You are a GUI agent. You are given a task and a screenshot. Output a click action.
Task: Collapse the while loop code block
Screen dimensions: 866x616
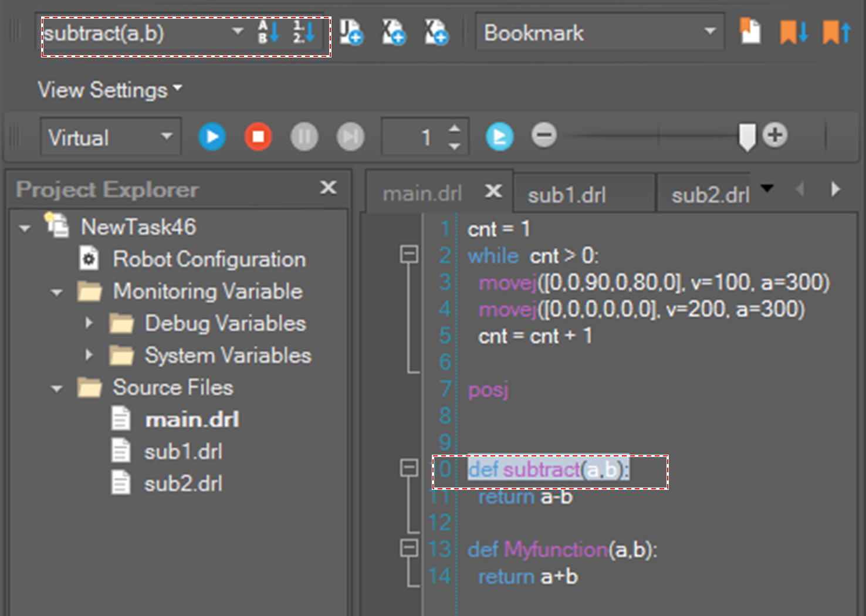tap(409, 255)
